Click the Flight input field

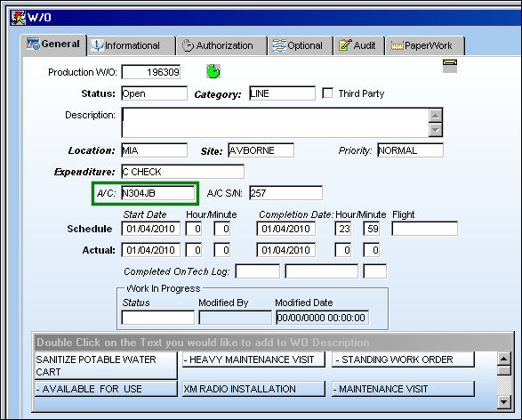[x=424, y=229]
